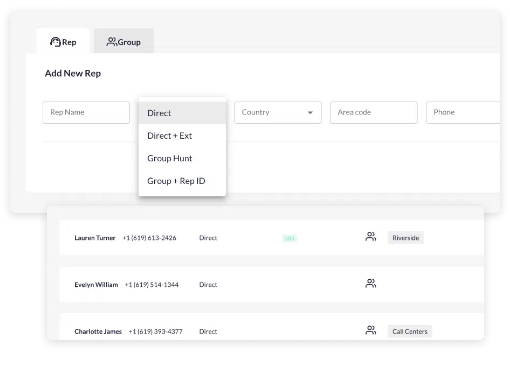The image size is (510, 382).
Task: Click Direct type in Charlotte James row
Action: pyautogui.click(x=208, y=332)
